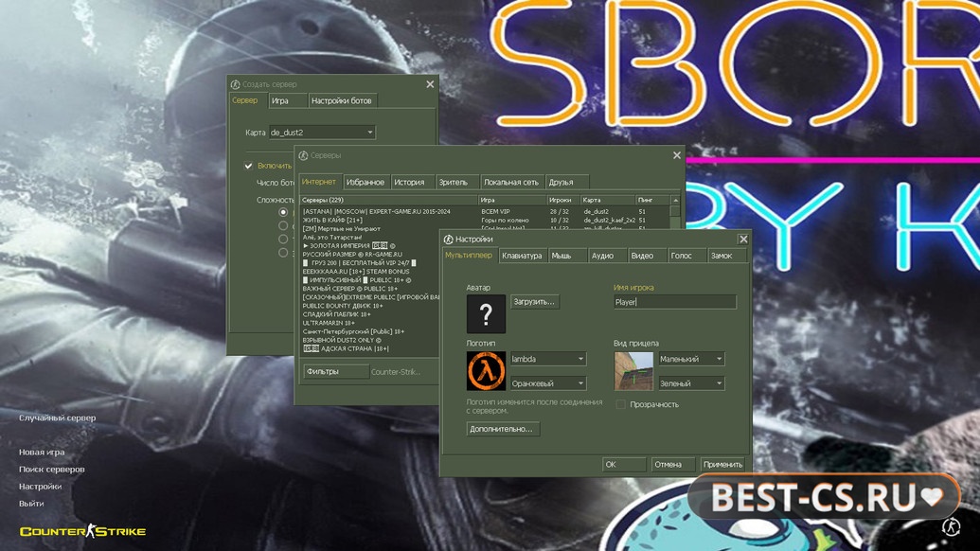Switch to the Голос tab
980x551 pixels.
pyautogui.click(x=686, y=256)
